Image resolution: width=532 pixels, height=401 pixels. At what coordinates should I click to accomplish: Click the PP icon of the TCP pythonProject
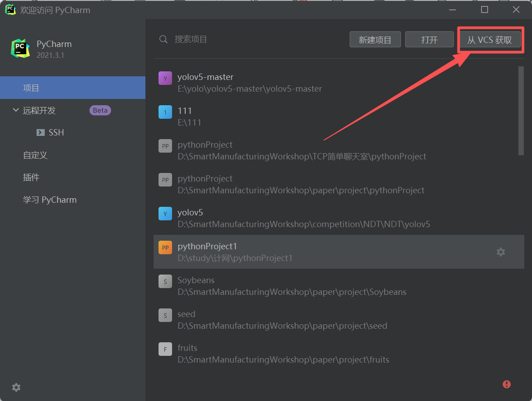(x=165, y=146)
